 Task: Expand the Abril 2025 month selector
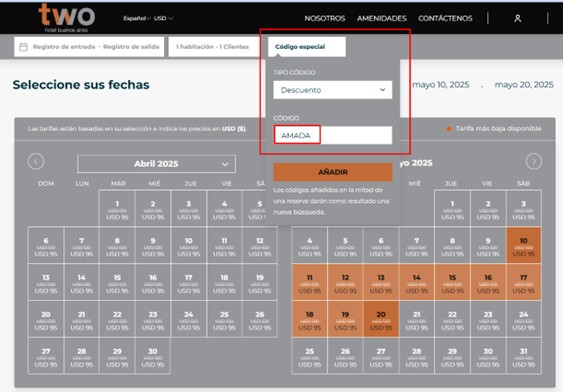pyautogui.click(x=157, y=164)
